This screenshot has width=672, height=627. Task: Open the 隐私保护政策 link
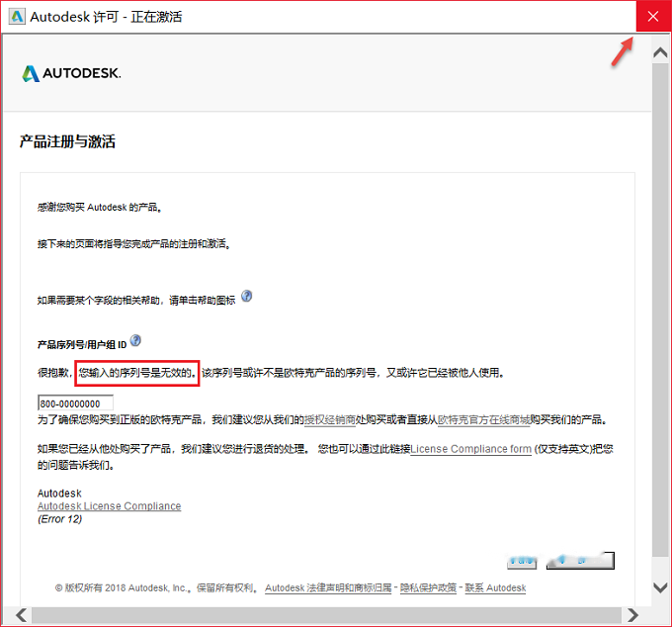click(428, 588)
